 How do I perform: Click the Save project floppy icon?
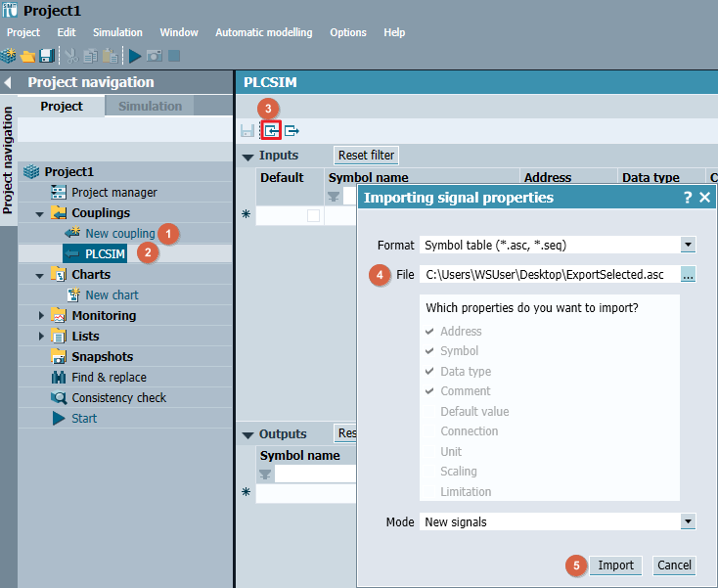(47, 56)
